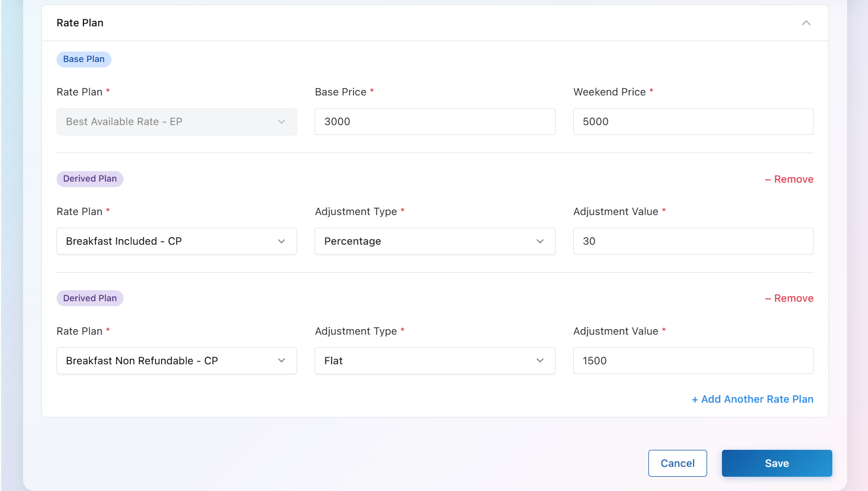Image resolution: width=868 pixels, height=491 pixels.
Task: Click the Weekend Price field with 5000
Action: (693, 122)
